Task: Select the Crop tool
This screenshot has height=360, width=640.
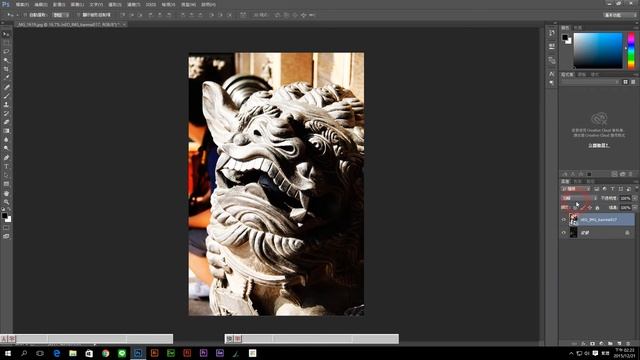Action: pyautogui.click(x=6, y=69)
